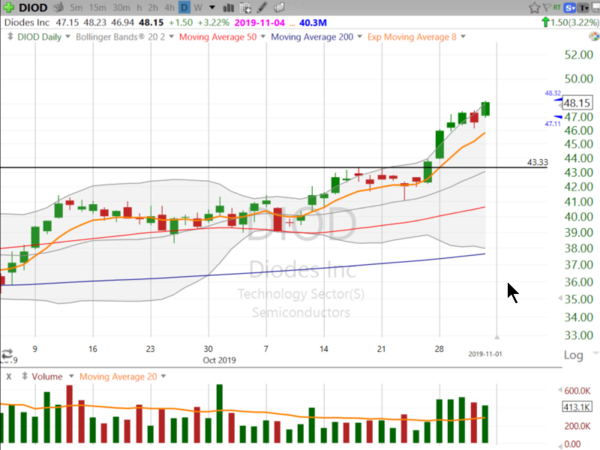The image size is (600, 450).
Task: Click the Moving Average 50 label
Action: (218, 37)
